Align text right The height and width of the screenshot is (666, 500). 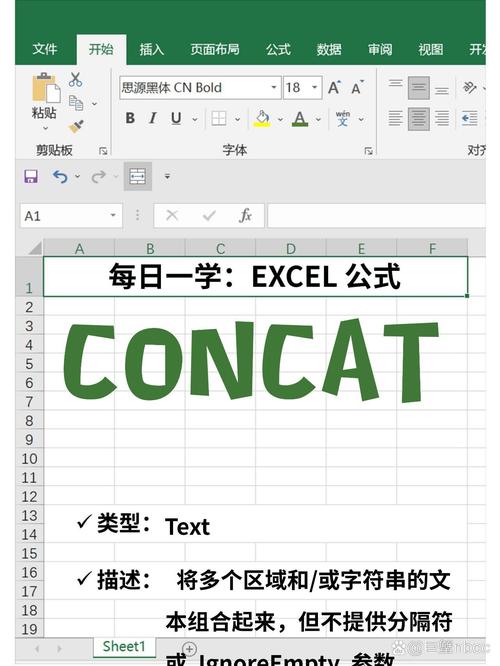[442, 119]
